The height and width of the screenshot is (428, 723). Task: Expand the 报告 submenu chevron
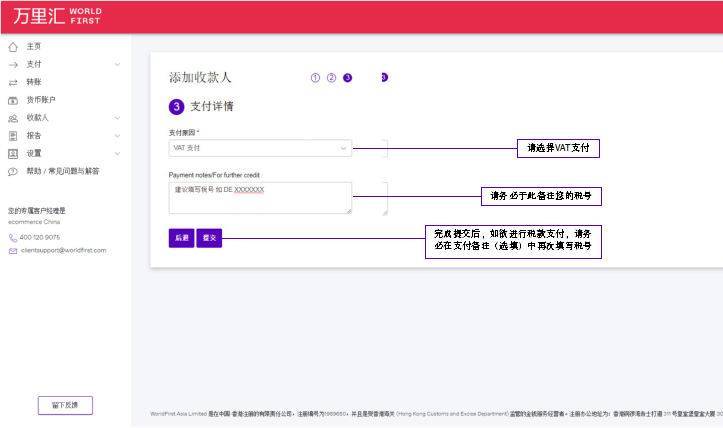pyautogui.click(x=117, y=135)
